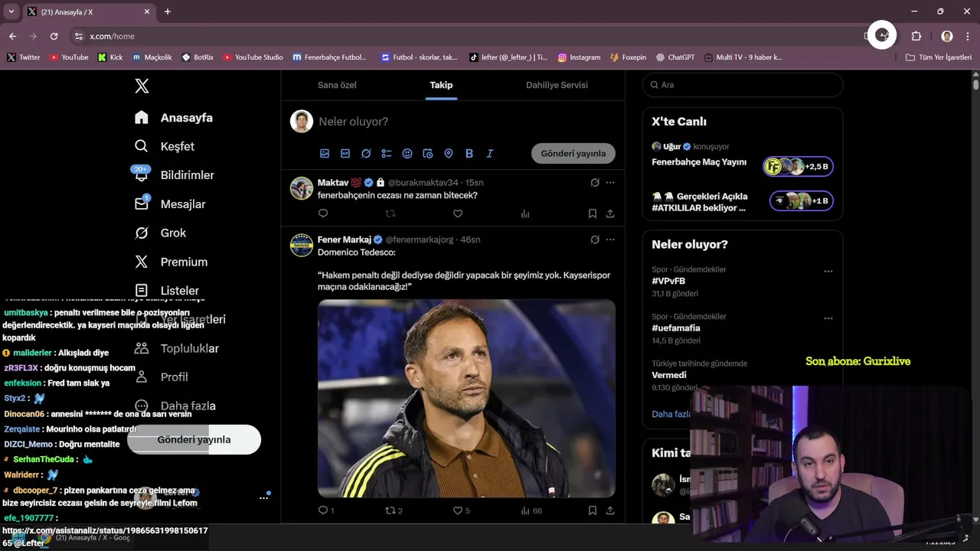The image size is (980, 551).
Task: Apply italic formatting in composer
Action: (x=490, y=153)
